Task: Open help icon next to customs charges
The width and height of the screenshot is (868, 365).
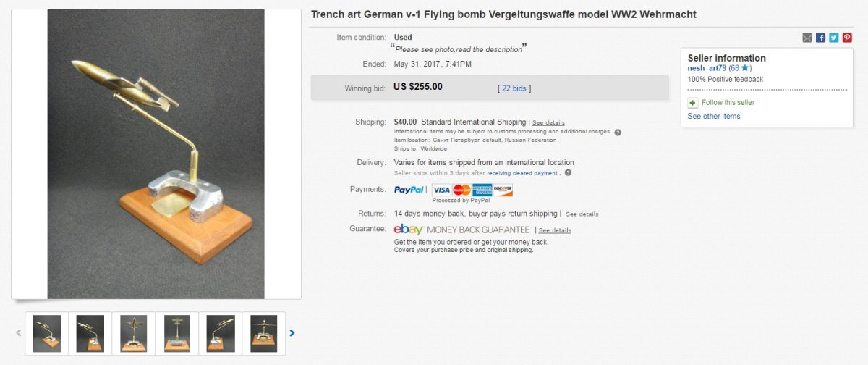Action: click(x=618, y=133)
